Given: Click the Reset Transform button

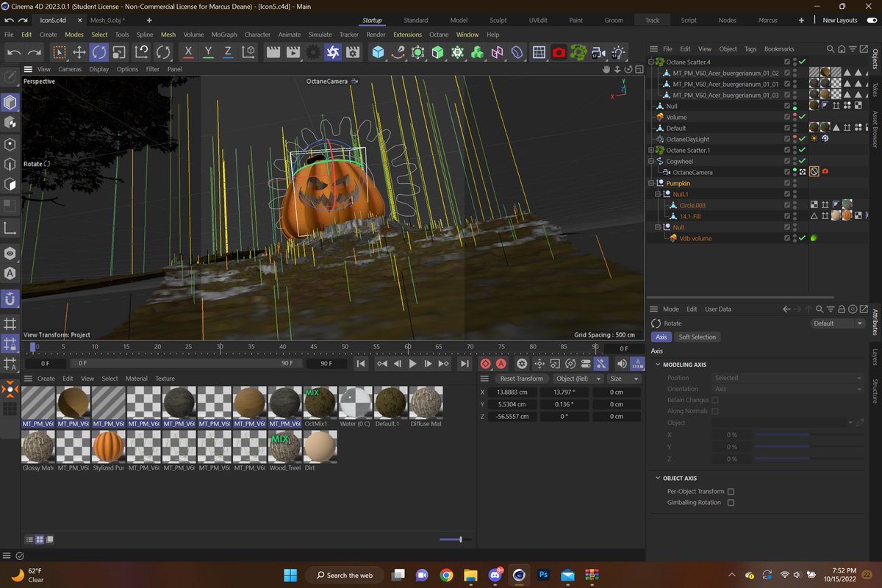Looking at the screenshot, I should [521, 379].
